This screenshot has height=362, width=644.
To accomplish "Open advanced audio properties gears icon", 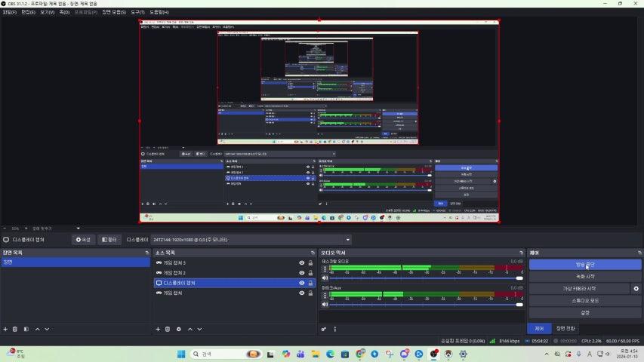I will tap(324, 329).
